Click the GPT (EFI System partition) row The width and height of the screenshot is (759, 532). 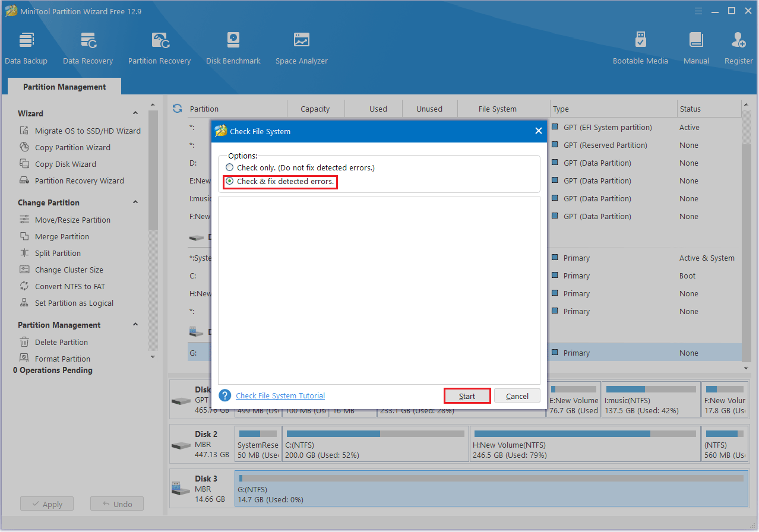464,127
